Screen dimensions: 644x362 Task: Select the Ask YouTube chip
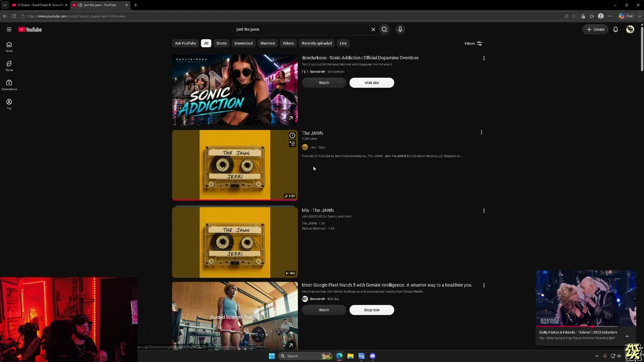(x=186, y=43)
